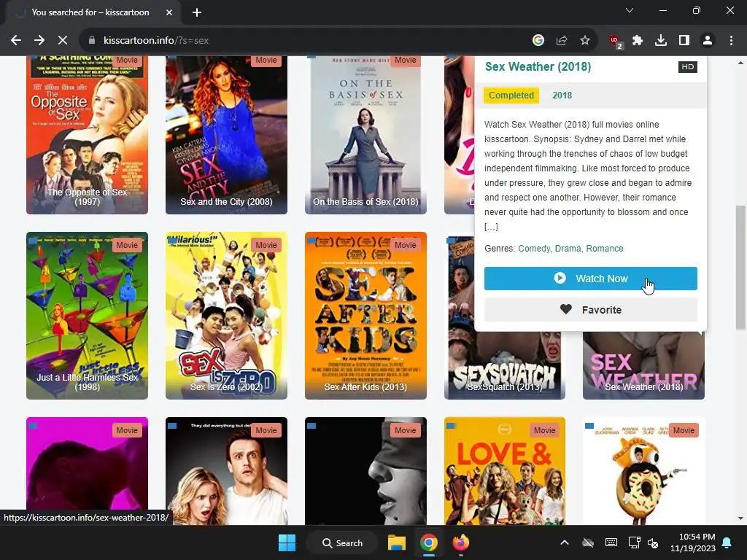Click the scrollbar down arrow
Viewport: 747px width, 560px height.
740,518
